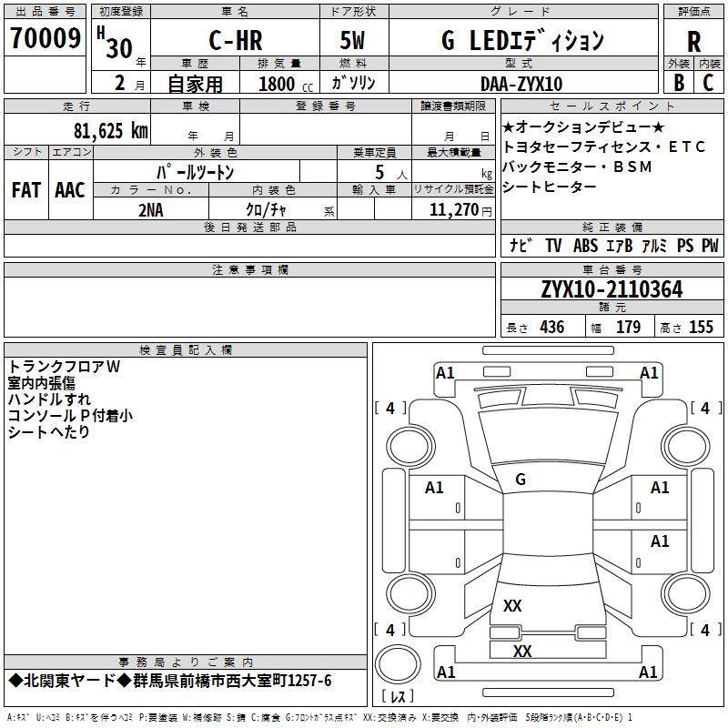Click the A1 mark on the rear door

point(659,541)
